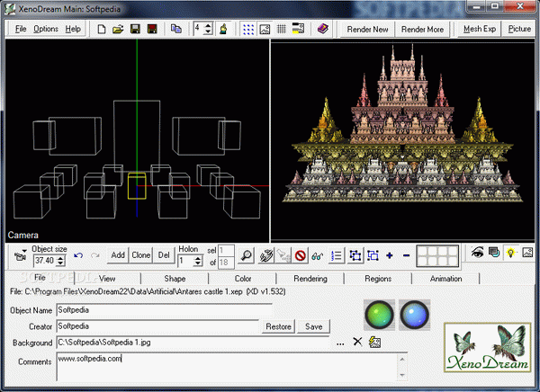The height and width of the screenshot is (392, 540).
Task: Open the camera mode dropdown arrow
Action: coord(24,250)
